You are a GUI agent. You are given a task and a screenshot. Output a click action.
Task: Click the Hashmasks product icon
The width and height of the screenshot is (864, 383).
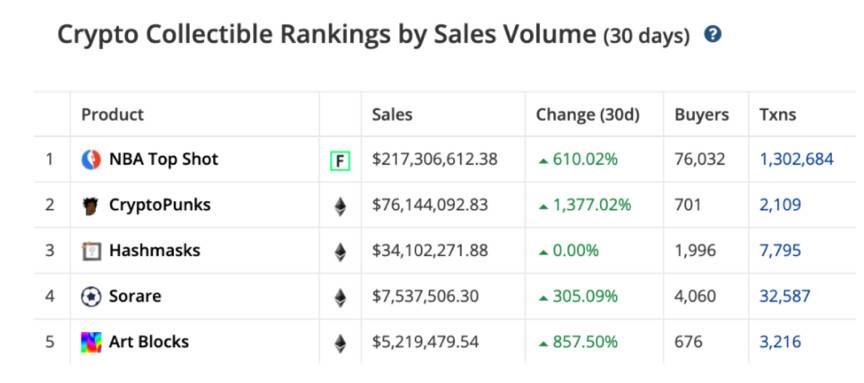[x=91, y=251]
